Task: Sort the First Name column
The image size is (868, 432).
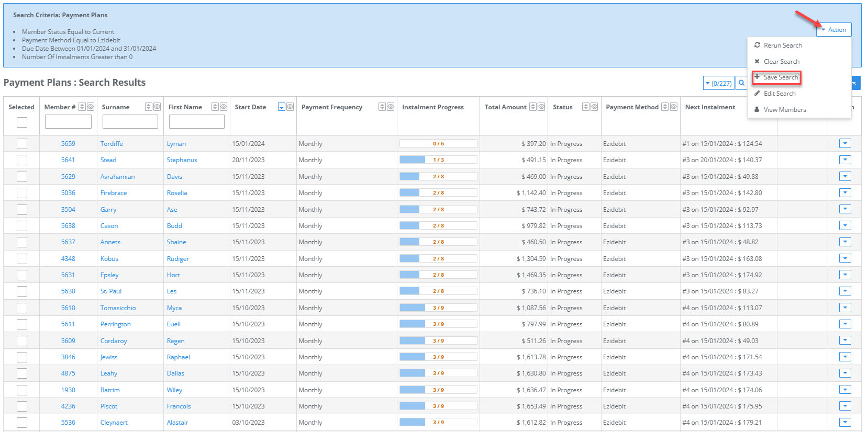Action: [x=215, y=107]
